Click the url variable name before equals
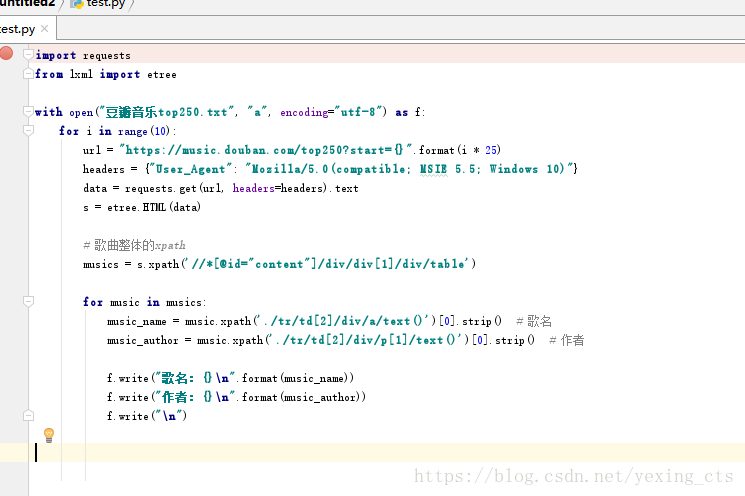Screen dimensions: 745x496 click(x=92, y=151)
